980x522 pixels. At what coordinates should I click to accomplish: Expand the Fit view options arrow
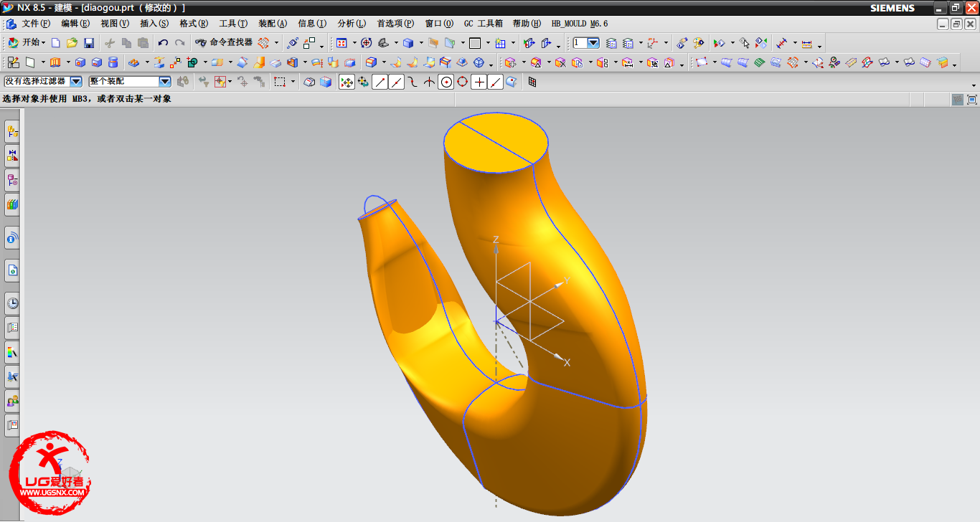pos(354,43)
